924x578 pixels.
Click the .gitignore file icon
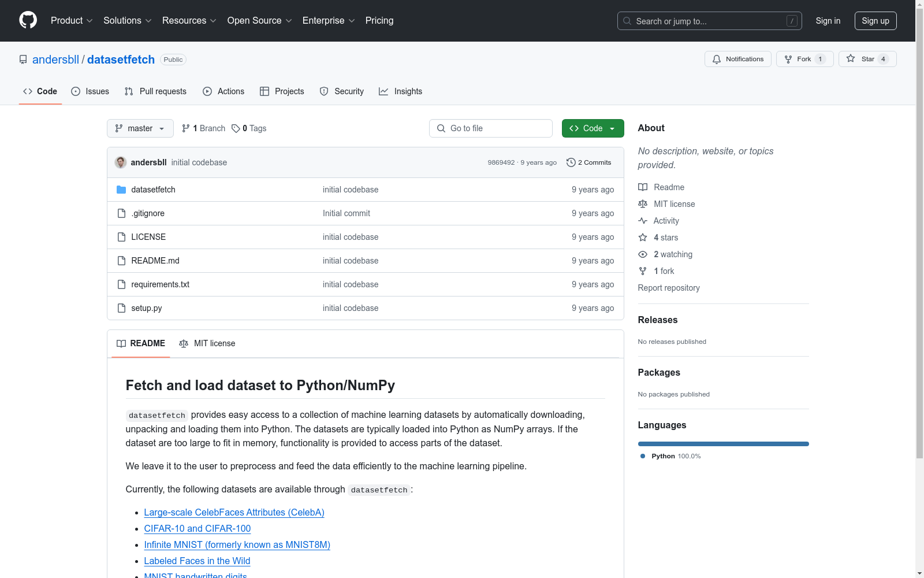[121, 213]
